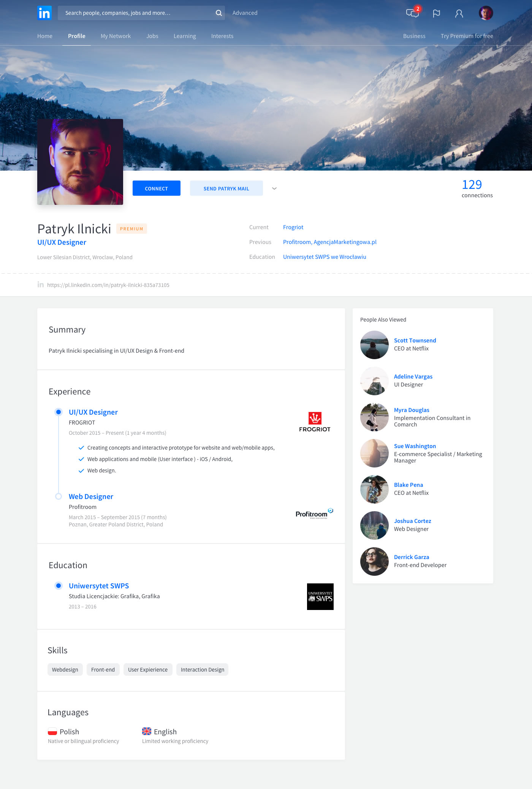Open Joshua Cortez profile link
The width and height of the screenshot is (532, 789).
click(413, 521)
